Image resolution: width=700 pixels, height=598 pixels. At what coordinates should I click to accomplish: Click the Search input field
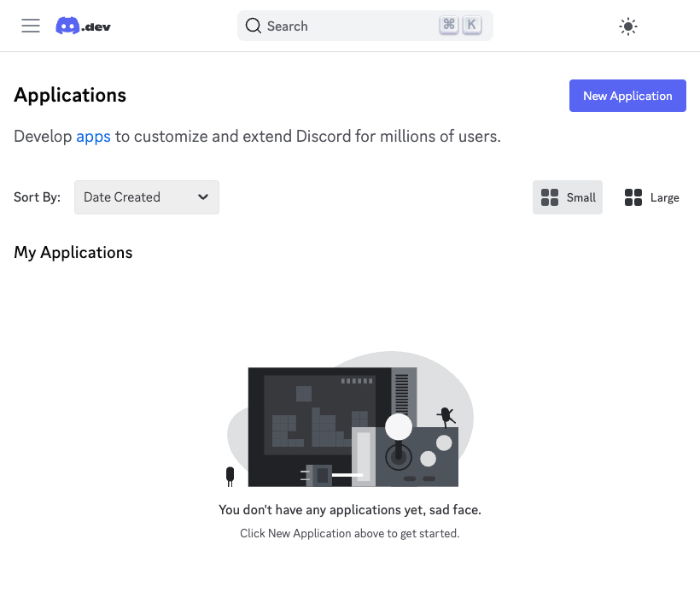coord(365,26)
